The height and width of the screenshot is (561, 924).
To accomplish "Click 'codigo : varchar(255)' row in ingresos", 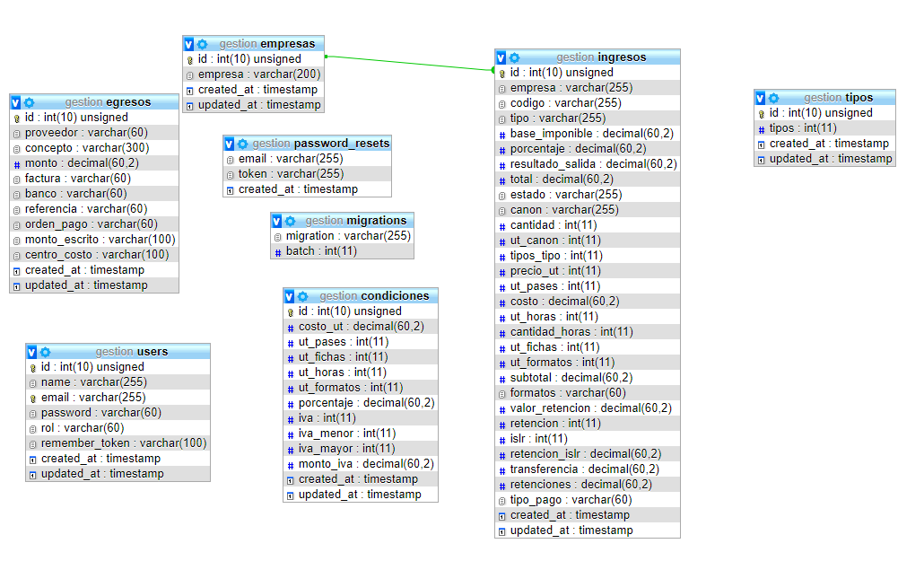I will 588,103.
